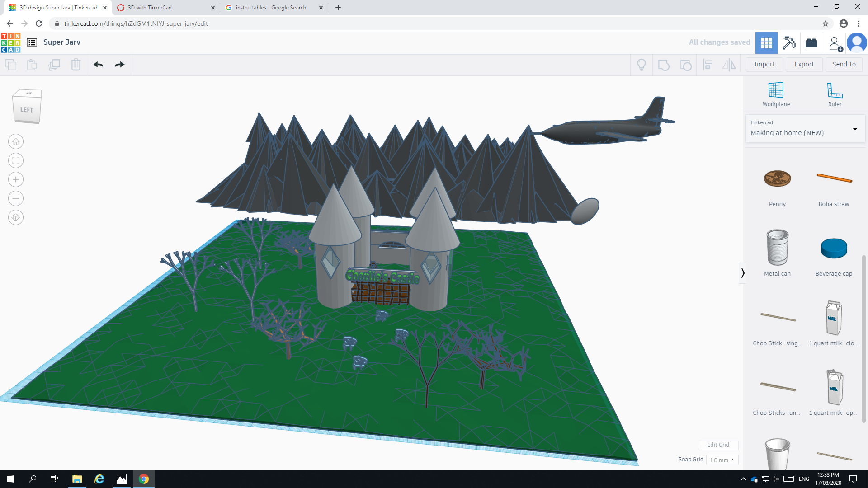Open the Blocks pickaxe mode
868x488 pixels.
(789, 43)
